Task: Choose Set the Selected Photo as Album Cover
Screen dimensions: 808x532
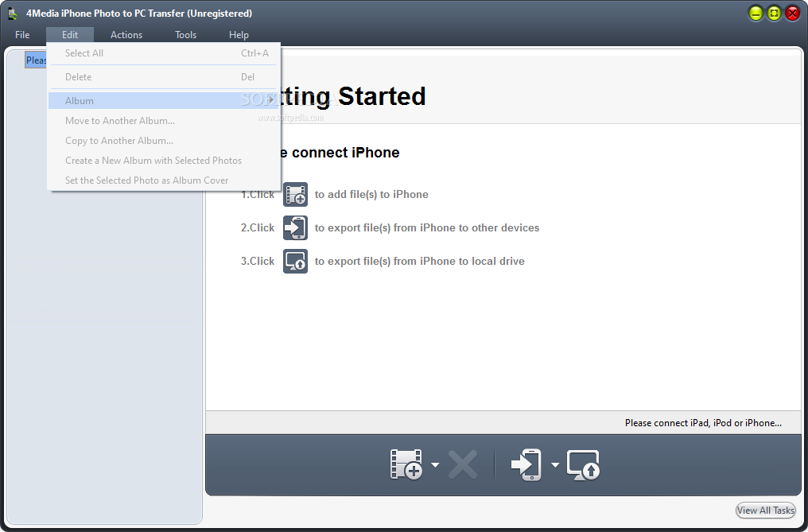Action: (164, 181)
